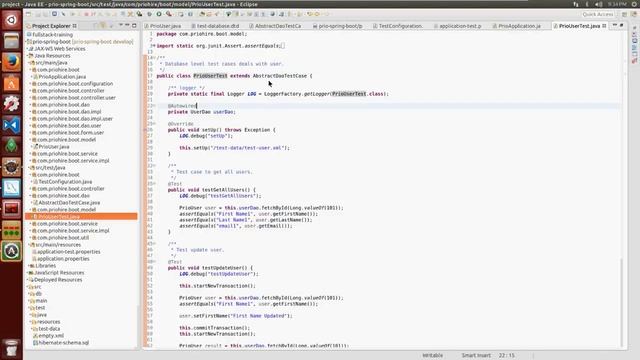Expand JavaScript Resources tree node
Viewport: 640px width, 360px height.
coord(28,273)
